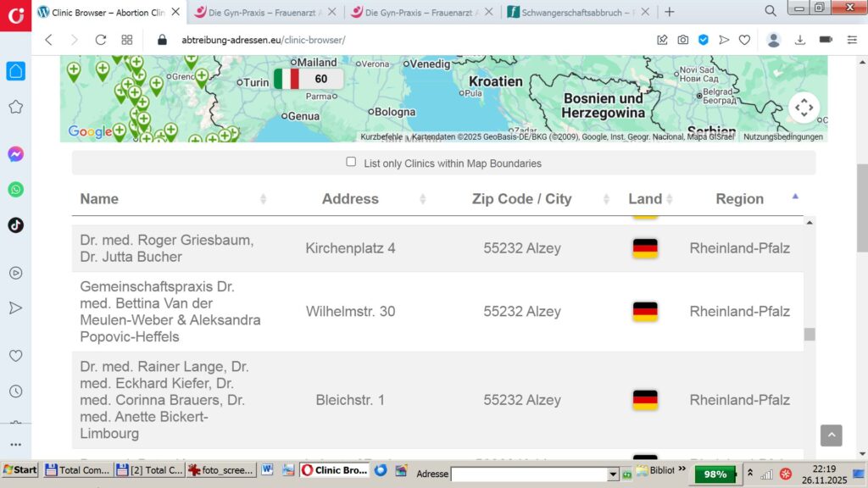Screen dimensions: 868x488
Task: Open TikTok in the Opera sidebar
Action: (15, 225)
